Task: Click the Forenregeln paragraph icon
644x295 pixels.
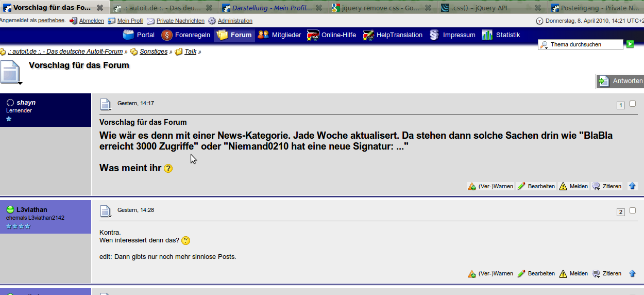Action: [x=166, y=35]
